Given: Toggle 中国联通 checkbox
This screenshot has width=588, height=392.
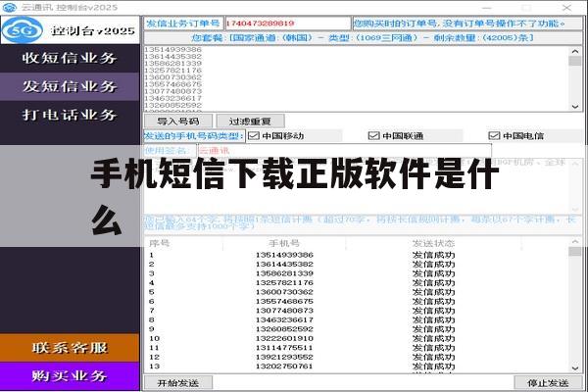Looking at the screenshot, I should pos(374,136).
